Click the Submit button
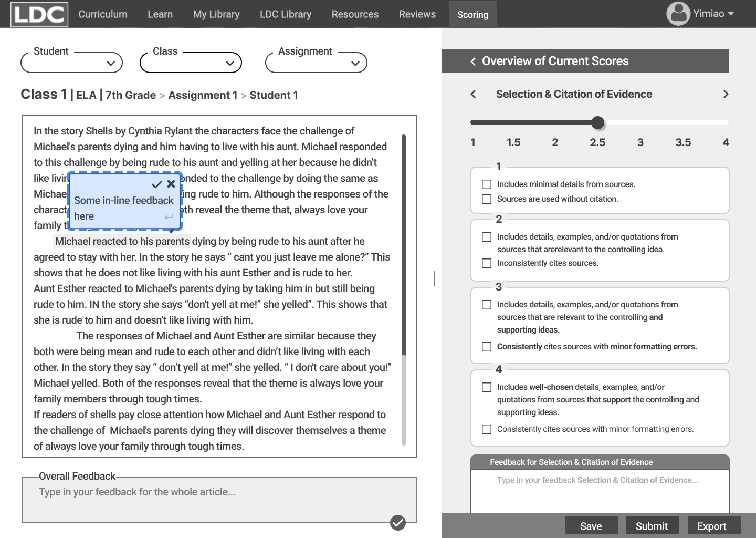Screen dimensions: 756x538 652,526
